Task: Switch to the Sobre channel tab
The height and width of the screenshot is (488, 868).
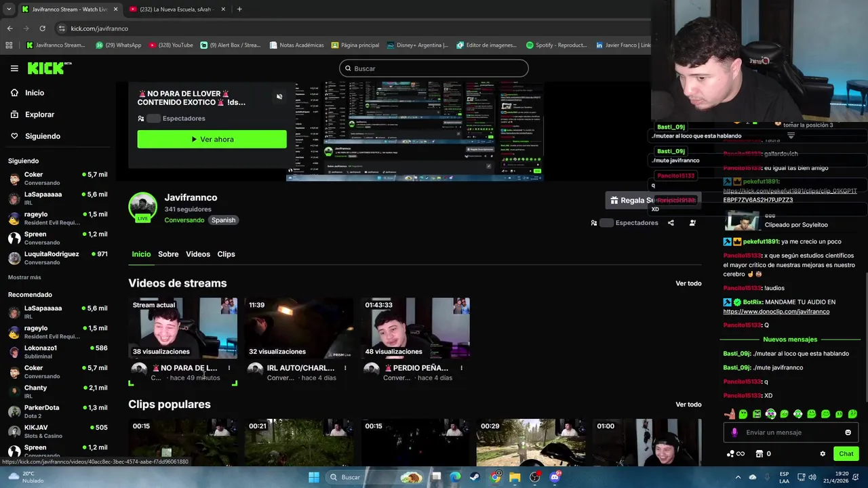Action: (x=168, y=254)
